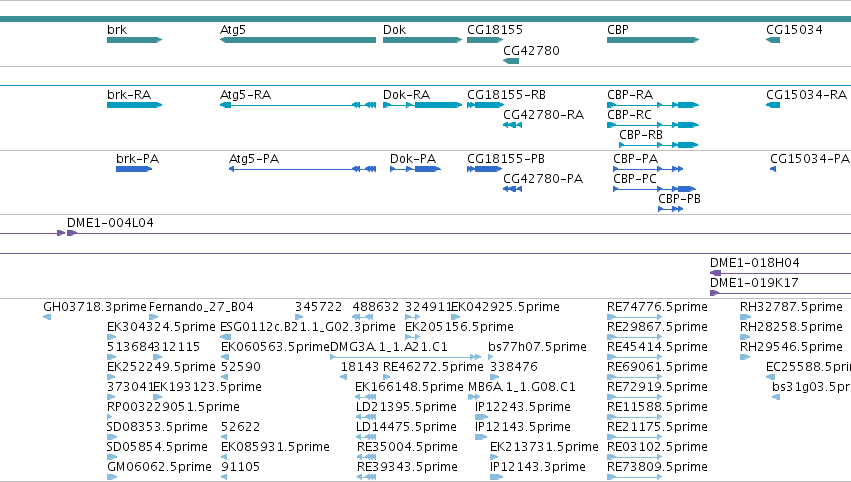Select the GH03718.3prime EST arrow
This screenshot has width=851, height=482.
[47, 317]
